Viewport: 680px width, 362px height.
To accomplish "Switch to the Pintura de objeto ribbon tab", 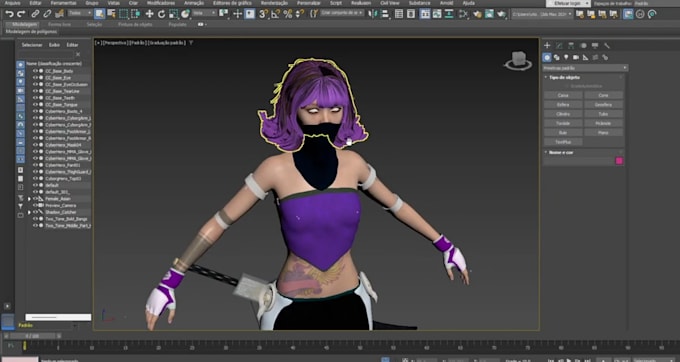I will (x=135, y=24).
